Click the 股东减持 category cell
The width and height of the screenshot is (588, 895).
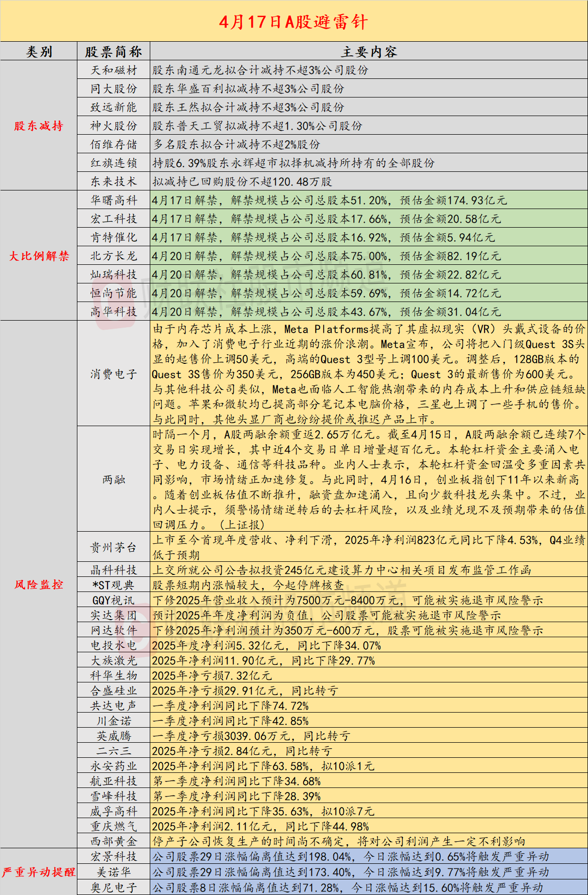39,126
